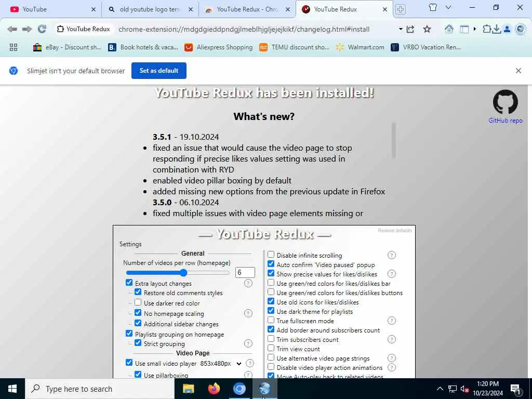Show help for No homepage scaling
Viewport: 532px width, 399px height.
pos(248,313)
